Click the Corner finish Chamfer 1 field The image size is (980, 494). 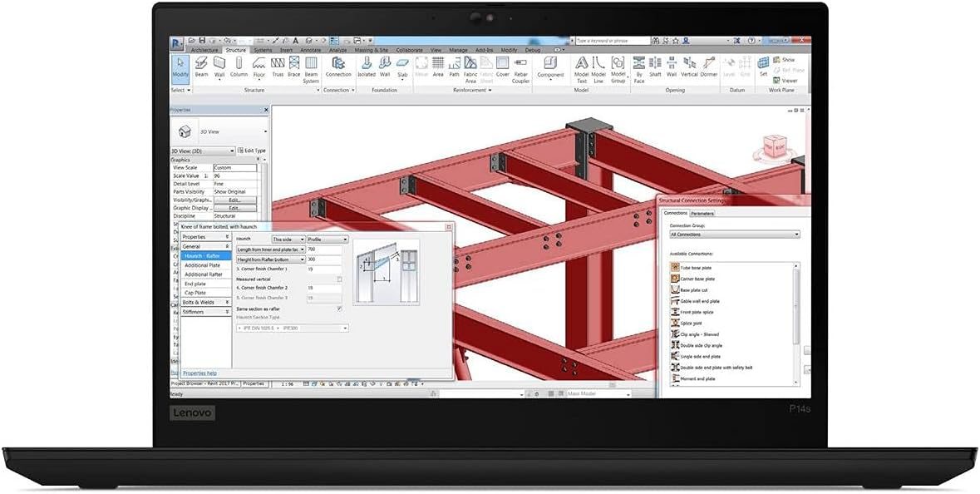point(323,269)
